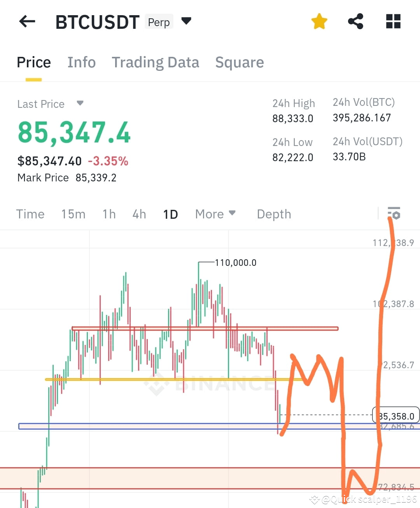Image resolution: width=420 pixels, height=508 pixels.
Task: Open the share options with share icon
Action: click(x=355, y=21)
